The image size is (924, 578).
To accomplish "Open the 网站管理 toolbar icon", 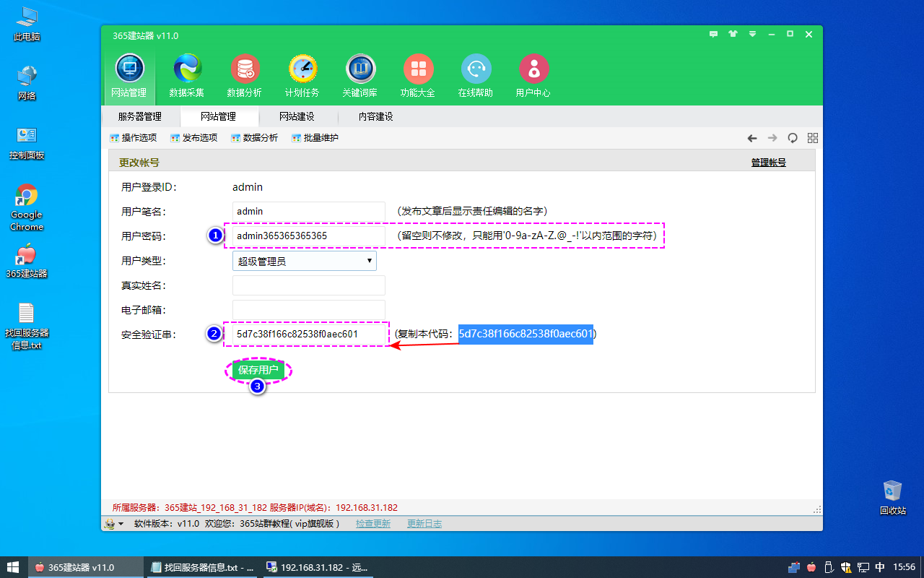I will [129, 77].
